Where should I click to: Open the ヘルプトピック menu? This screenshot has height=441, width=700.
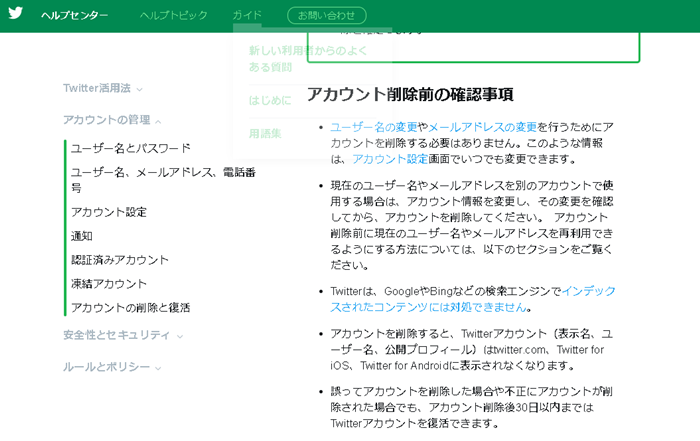[x=174, y=16]
